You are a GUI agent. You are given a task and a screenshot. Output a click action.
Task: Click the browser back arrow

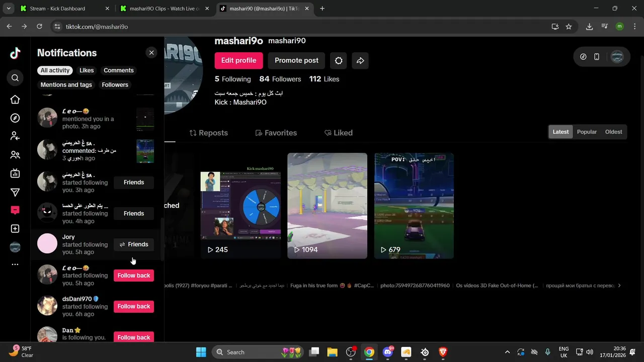coord(9,27)
